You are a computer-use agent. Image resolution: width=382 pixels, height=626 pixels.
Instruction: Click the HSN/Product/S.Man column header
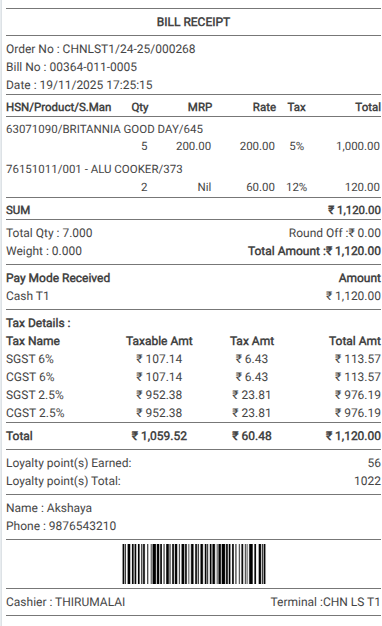(x=59, y=107)
